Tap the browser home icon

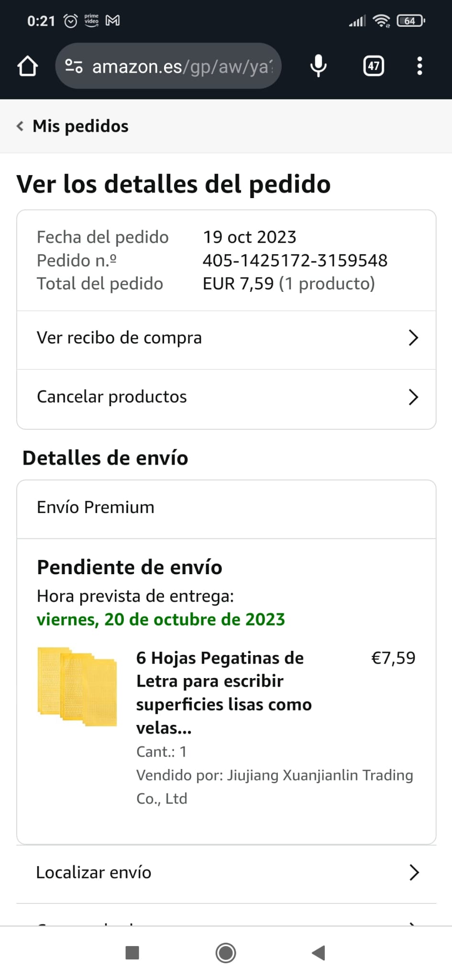click(x=27, y=66)
